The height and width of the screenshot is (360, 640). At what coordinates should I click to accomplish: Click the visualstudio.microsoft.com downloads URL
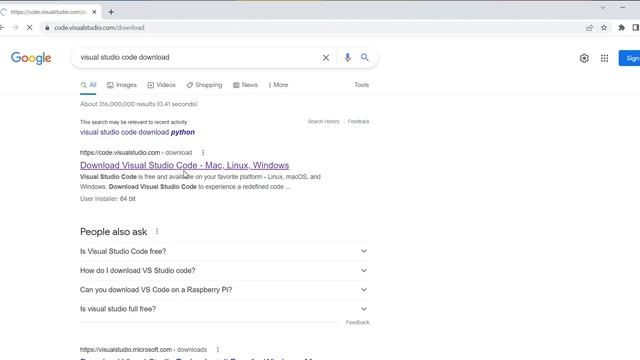point(143,350)
